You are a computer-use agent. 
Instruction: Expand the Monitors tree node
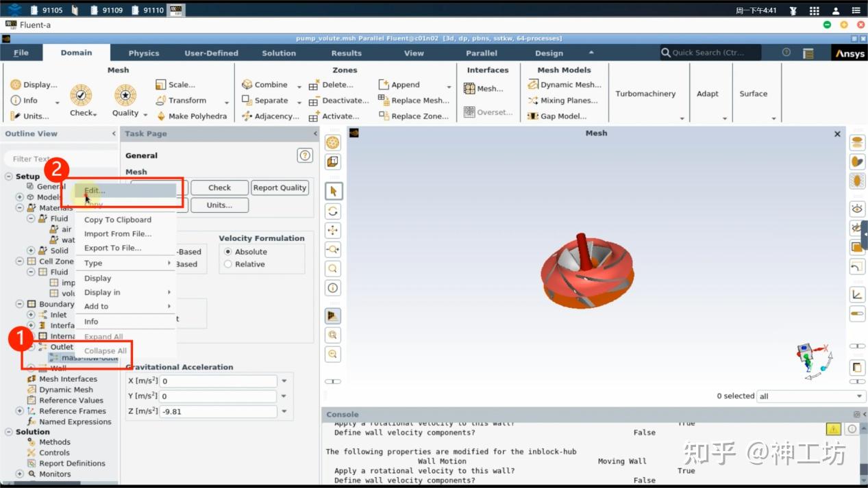(x=20, y=474)
